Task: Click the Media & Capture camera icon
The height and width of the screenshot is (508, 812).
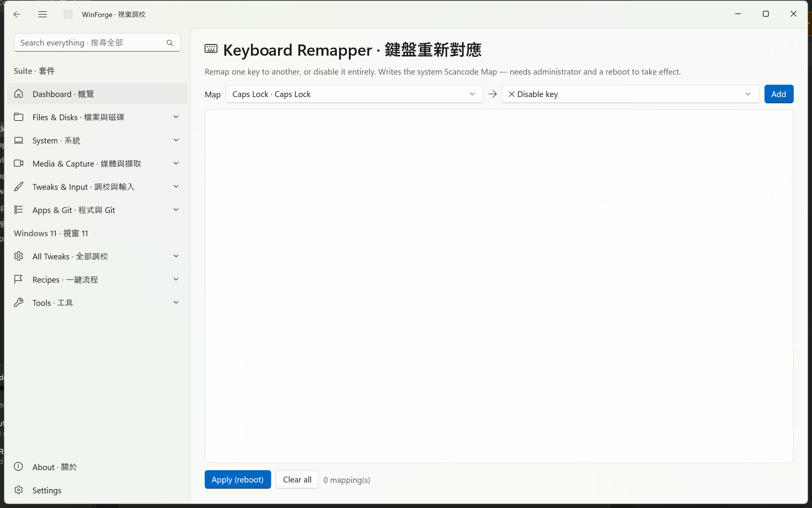Action: click(19, 164)
